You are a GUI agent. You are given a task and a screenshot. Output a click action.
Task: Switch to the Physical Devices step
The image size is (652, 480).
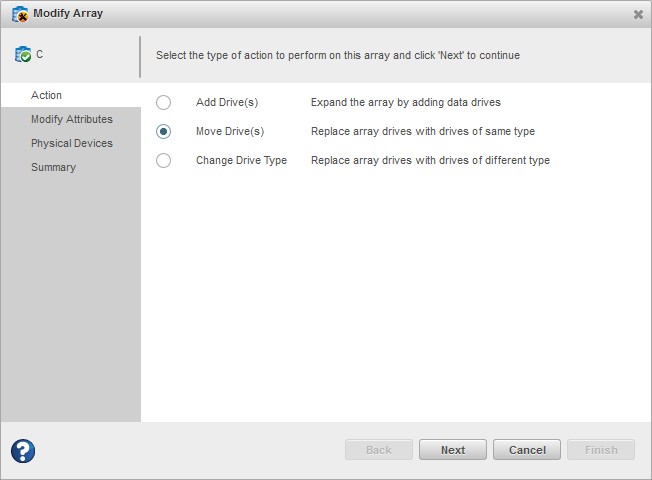pyautogui.click(x=71, y=143)
